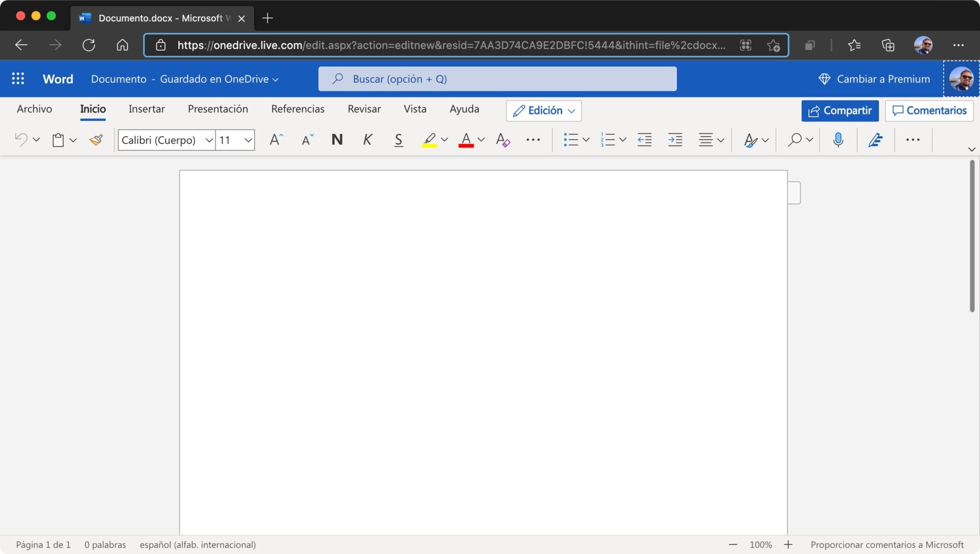
Task: Click the Compartir button
Action: click(x=840, y=111)
